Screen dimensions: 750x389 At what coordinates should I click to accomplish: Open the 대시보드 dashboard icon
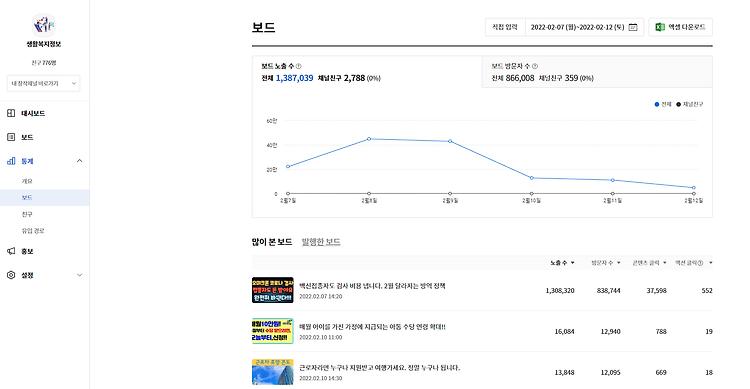click(x=11, y=113)
